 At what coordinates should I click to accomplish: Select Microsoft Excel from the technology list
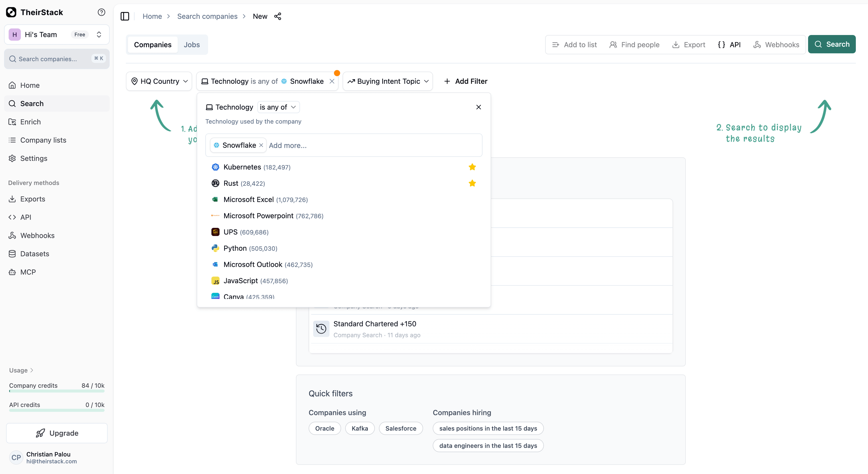[x=344, y=199]
